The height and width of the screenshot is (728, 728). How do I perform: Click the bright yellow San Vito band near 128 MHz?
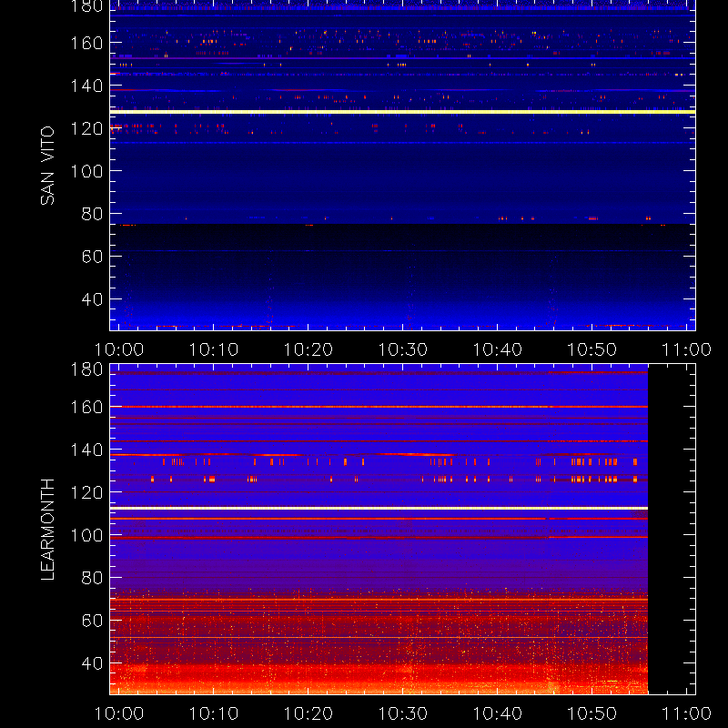pyautogui.click(x=402, y=112)
